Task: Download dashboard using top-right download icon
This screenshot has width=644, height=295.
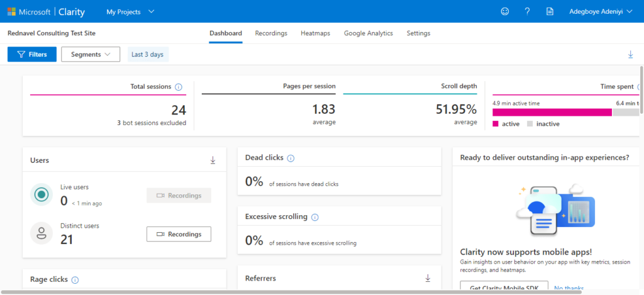Action: (x=630, y=55)
